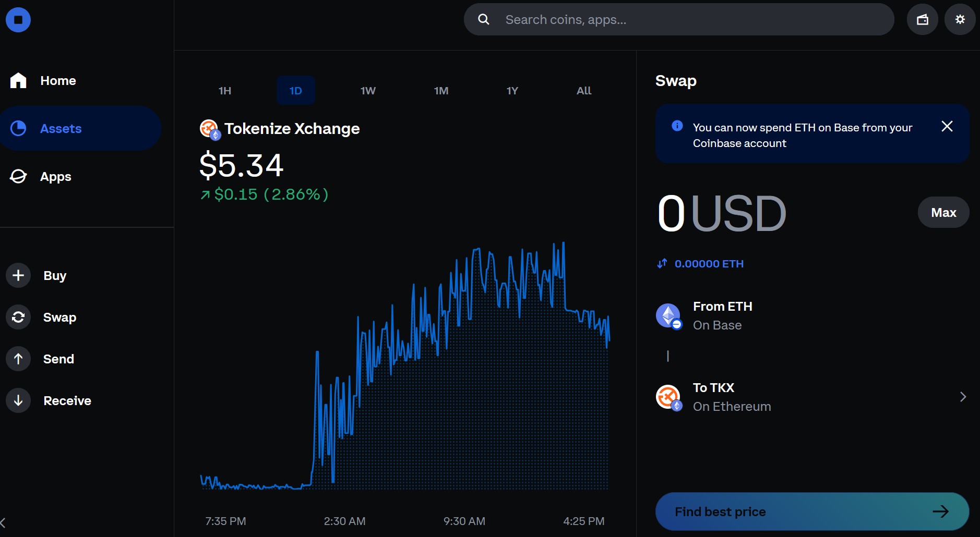This screenshot has width=980, height=537.
Task: Click the Receive label
Action: tap(67, 400)
